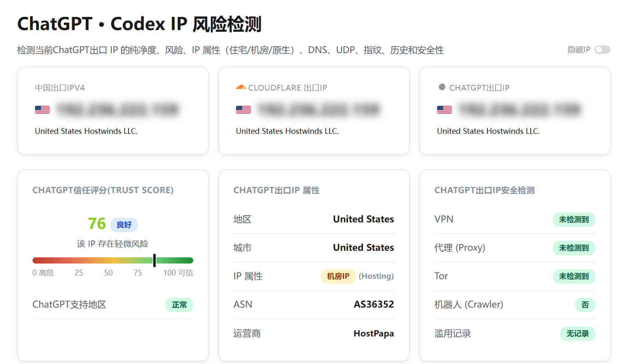Click the US flag in Cloudflare 出口IP card
Image resolution: width=618 pixels, height=364 pixels.
click(243, 110)
